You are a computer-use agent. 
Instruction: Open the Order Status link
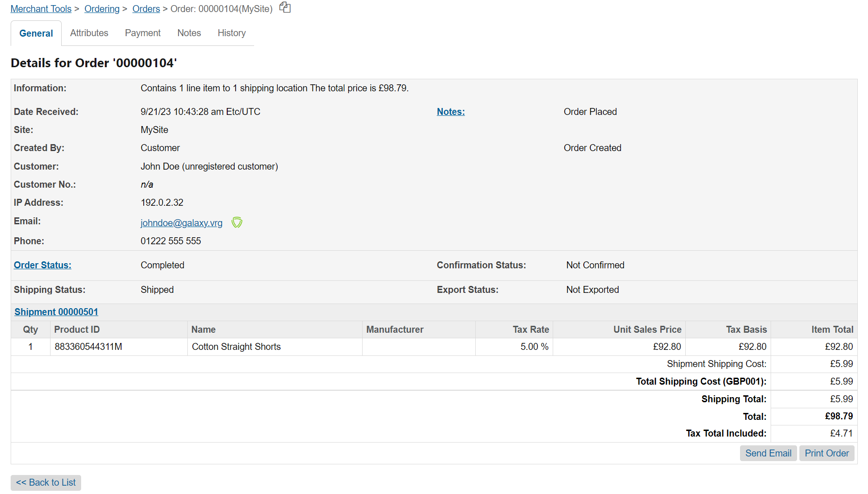click(43, 265)
